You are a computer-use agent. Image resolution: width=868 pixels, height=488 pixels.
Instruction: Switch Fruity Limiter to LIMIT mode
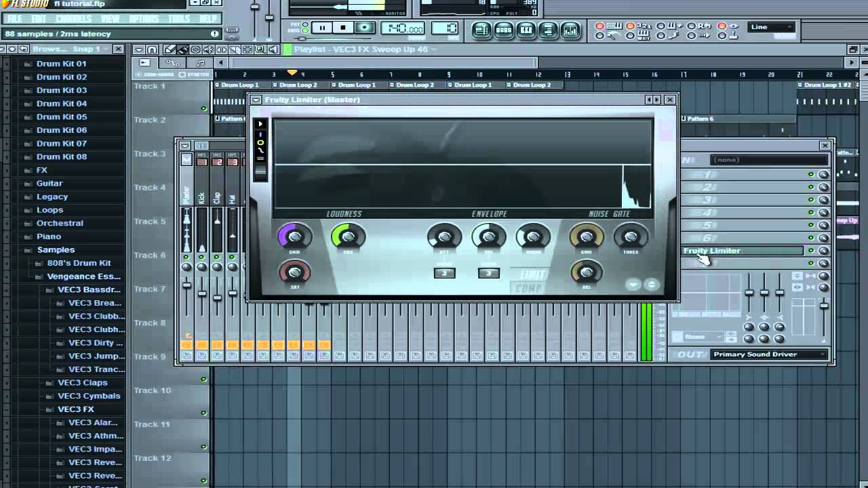(x=533, y=275)
